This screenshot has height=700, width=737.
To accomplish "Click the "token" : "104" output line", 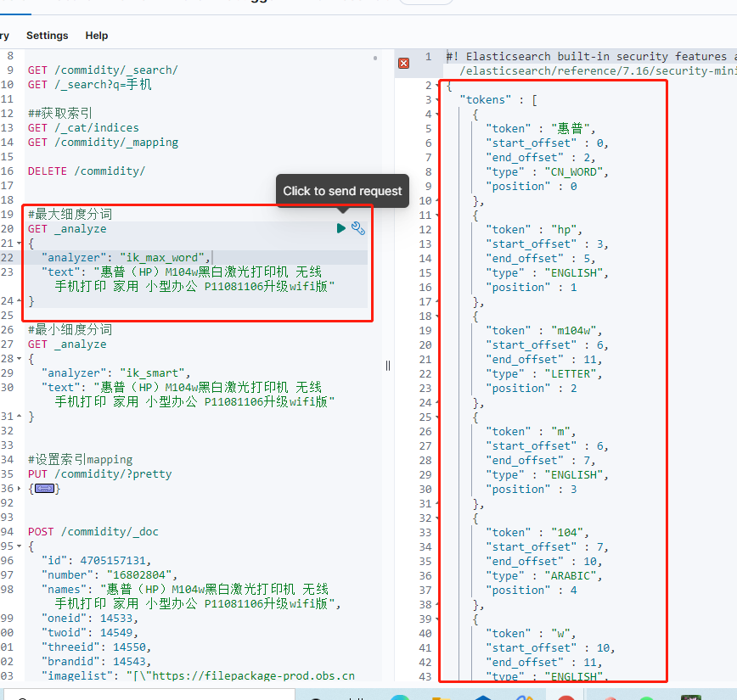I will pyautogui.click(x=537, y=533).
